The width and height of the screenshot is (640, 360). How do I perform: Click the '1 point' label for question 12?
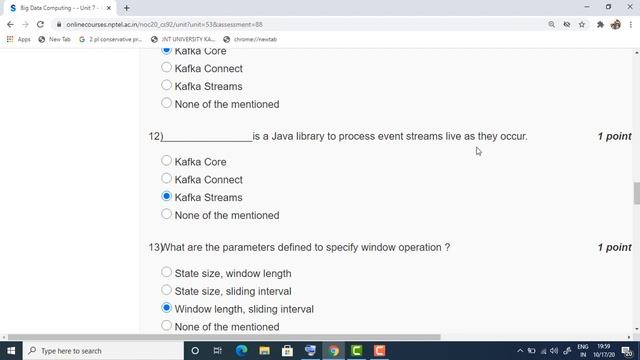pyautogui.click(x=614, y=136)
